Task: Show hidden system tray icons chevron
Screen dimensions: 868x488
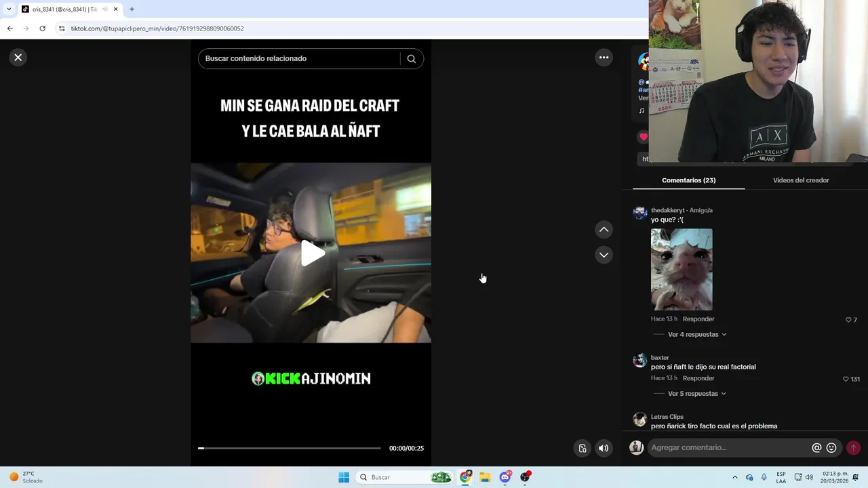Action: pyautogui.click(x=735, y=477)
